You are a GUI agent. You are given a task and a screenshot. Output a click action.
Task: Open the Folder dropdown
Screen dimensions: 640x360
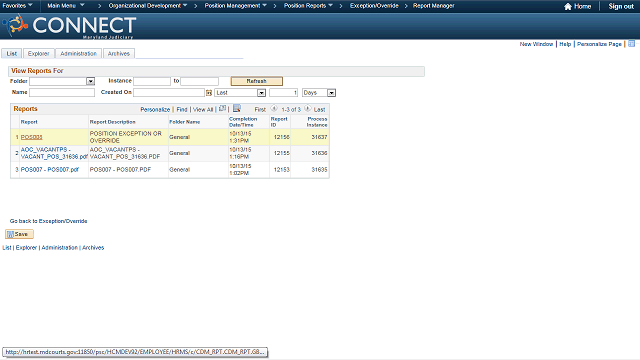click(x=91, y=81)
